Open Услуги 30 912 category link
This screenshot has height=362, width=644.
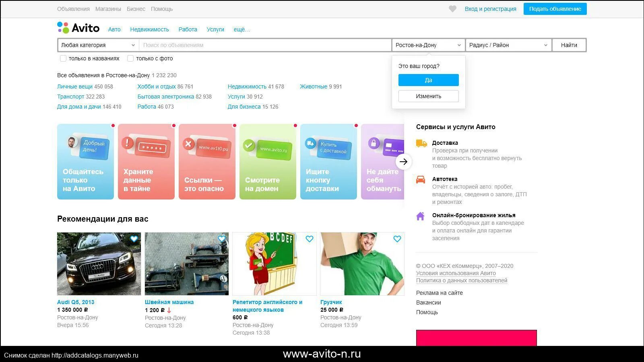pos(236,97)
